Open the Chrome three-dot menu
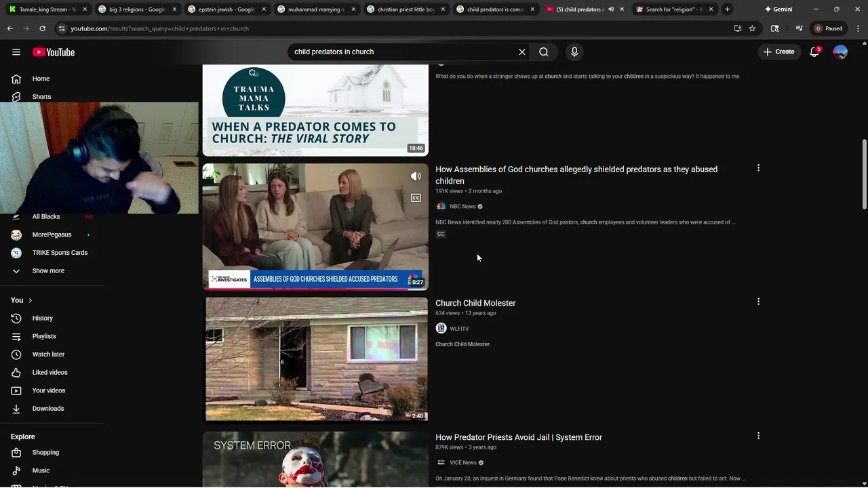Screen dimensions: 868x488 point(859,28)
